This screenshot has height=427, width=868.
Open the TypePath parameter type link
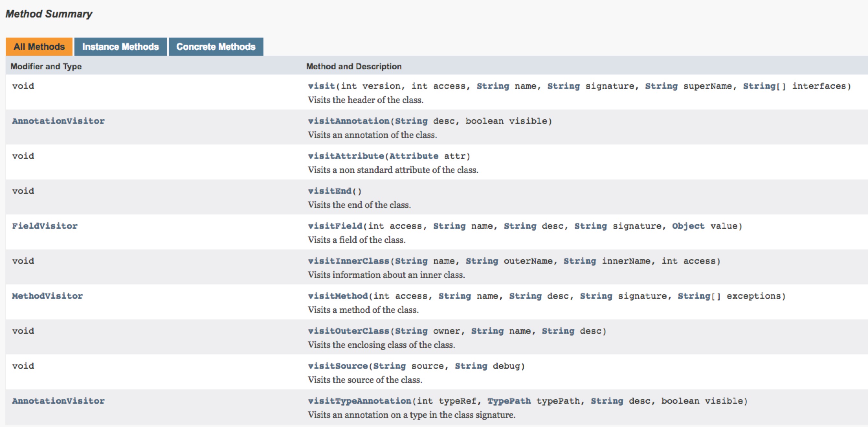pyautogui.click(x=509, y=401)
